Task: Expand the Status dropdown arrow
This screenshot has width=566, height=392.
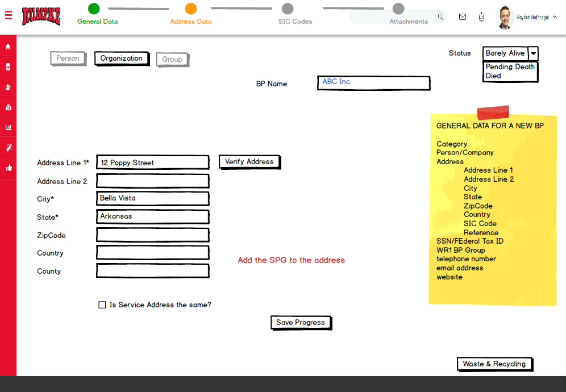Action: pyautogui.click(x=533, y=53)
